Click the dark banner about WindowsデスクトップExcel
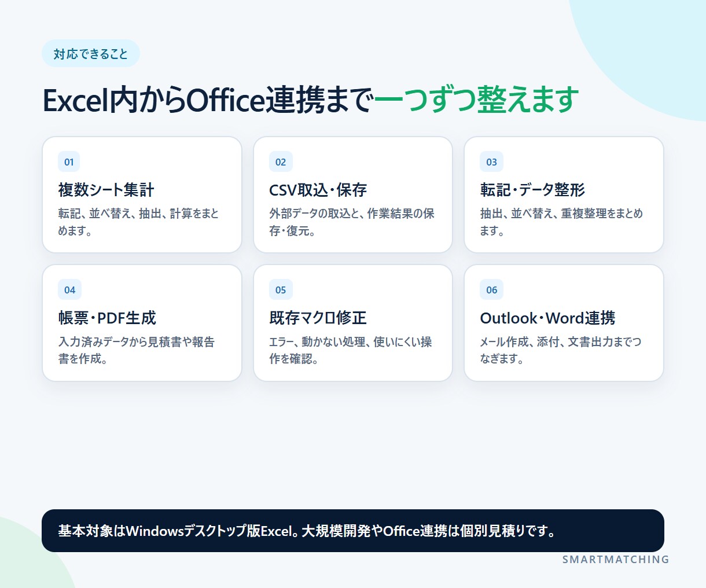The height and width of the screenshot is (588, 706). coord(353,531)
